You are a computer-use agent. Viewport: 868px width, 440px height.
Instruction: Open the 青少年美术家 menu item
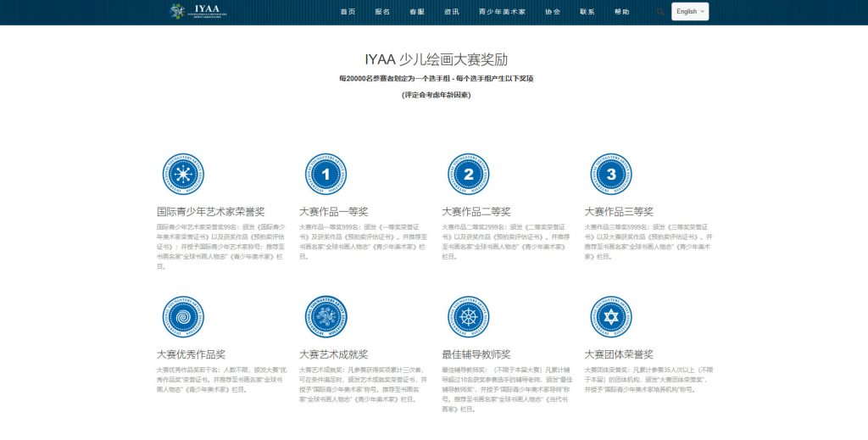tap(502, 12)
